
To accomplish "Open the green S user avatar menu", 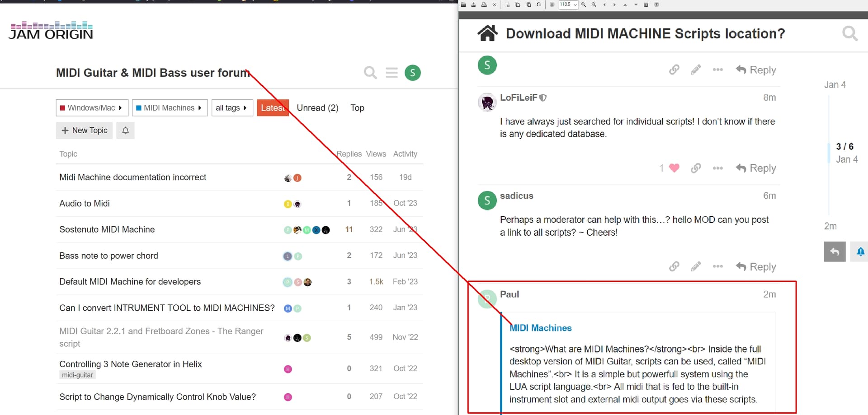I will [413, 73].
